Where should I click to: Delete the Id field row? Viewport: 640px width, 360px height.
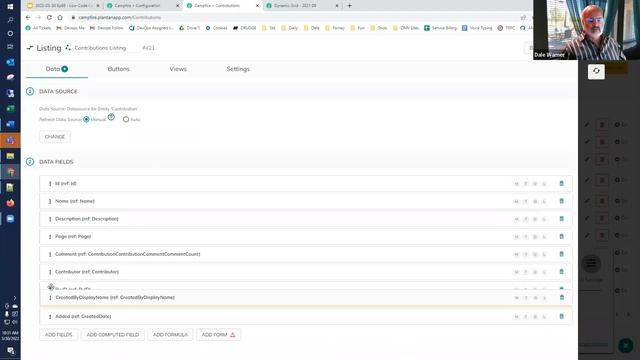(x=561, y=184)
